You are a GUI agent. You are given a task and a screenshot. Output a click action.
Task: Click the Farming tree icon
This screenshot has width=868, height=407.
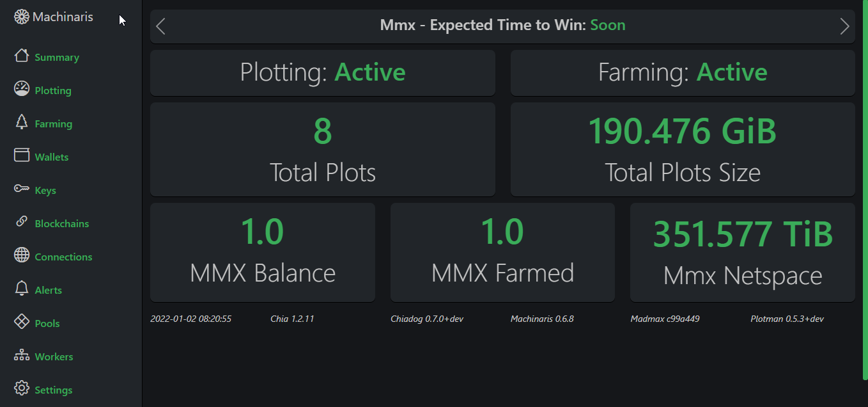click(x=21, y=123)
